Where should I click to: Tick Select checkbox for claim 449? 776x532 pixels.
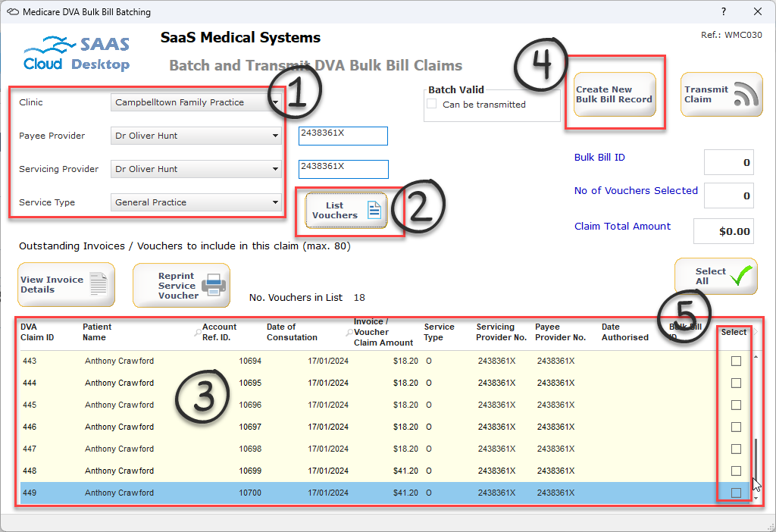coord(736,493)
